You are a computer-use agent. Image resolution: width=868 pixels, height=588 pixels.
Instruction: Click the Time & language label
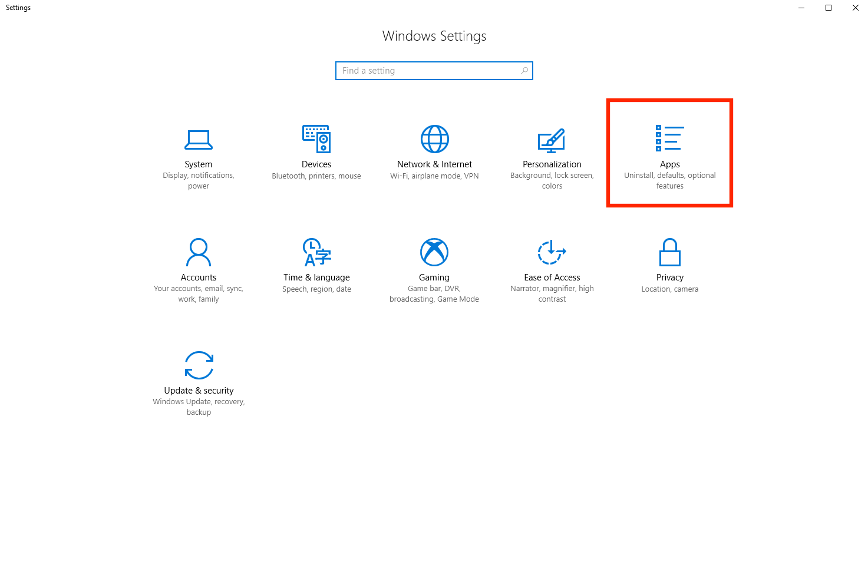pyautogui.click(x=316, y=278)
